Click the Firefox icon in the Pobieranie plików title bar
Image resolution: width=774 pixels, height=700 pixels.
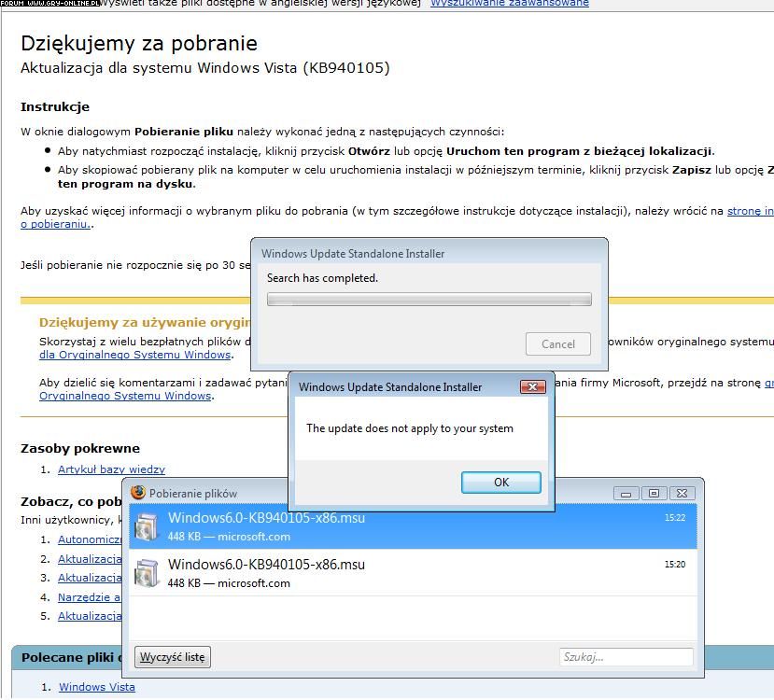point(138,493)
